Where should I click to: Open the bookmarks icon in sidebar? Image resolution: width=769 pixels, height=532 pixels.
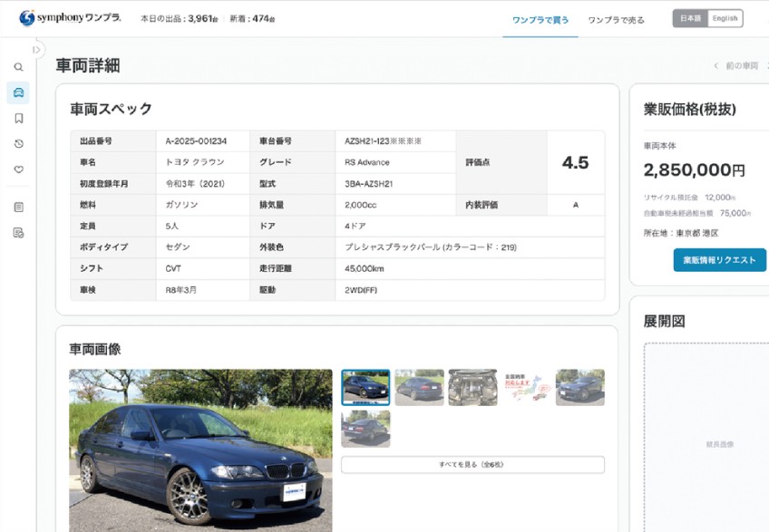(18, 118)
